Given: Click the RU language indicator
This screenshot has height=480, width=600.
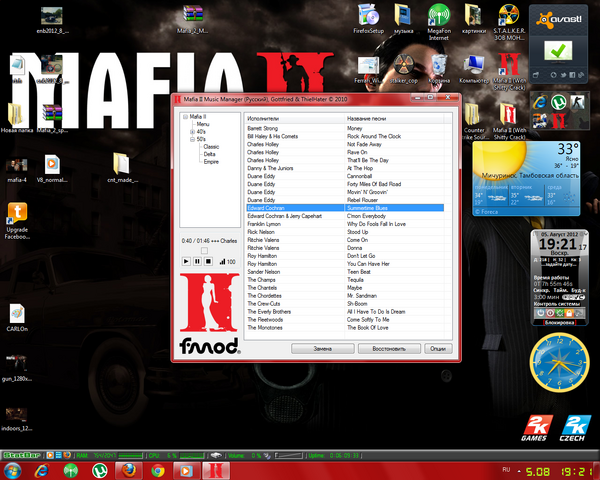Looking at the screenshot, I should coord(506,469).
